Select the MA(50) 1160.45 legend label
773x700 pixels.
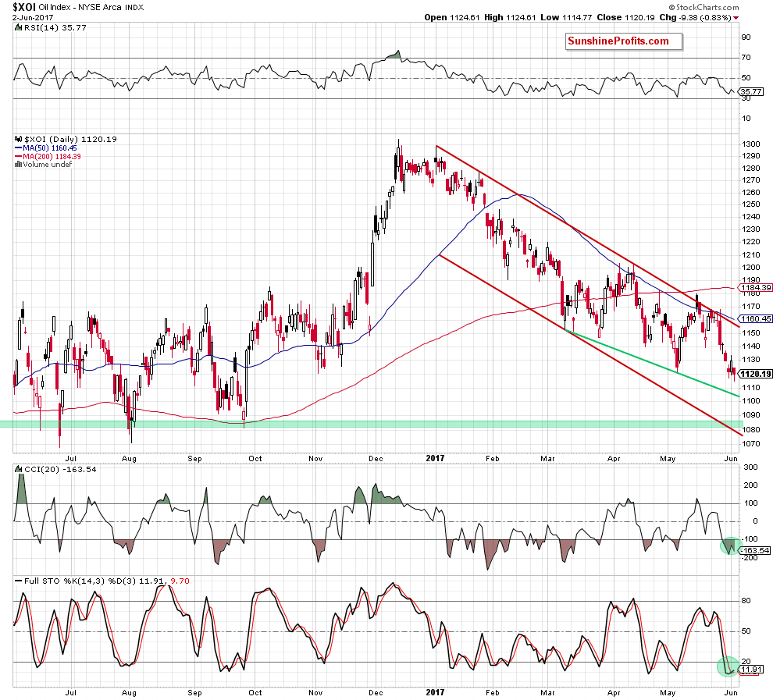[x=50, y=148]
